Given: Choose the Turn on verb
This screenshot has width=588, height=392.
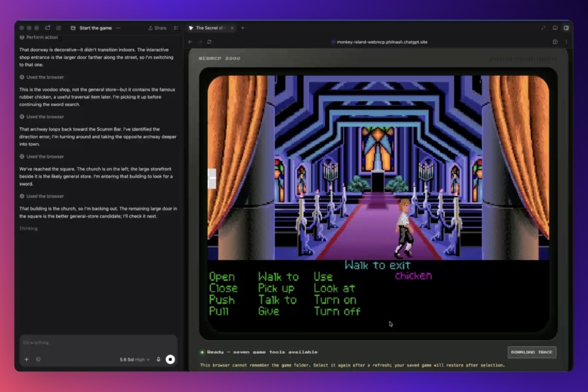Looking at the screenshot, I should pyautogui.click(x=335, y=300).
